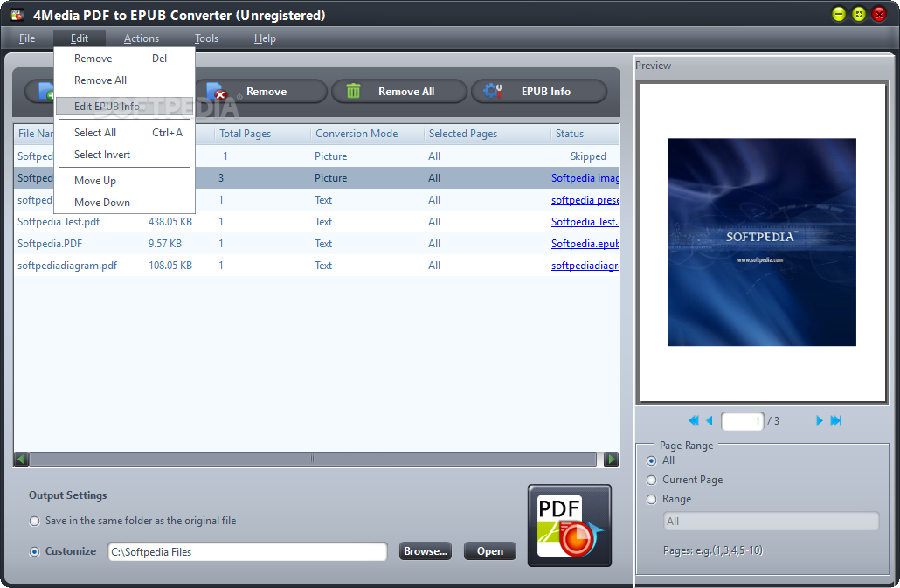Select the Softpedia.PDF file row

(316, 244)
